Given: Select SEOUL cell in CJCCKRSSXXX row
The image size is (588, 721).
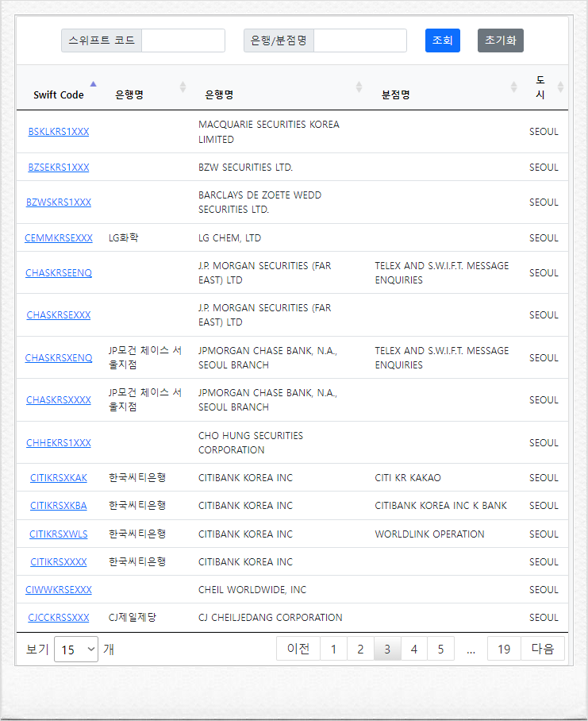Looking at the screenshot, I should click(544, 618).
